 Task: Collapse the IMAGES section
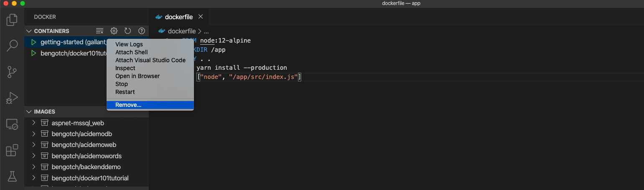pyautogui.click(x=29, y=111)
